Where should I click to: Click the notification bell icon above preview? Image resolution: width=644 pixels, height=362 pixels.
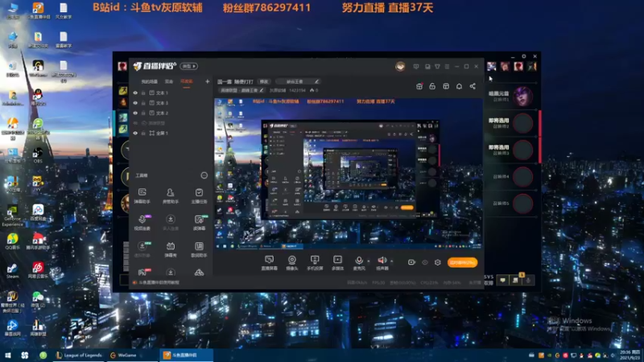[x=459, y=86]
